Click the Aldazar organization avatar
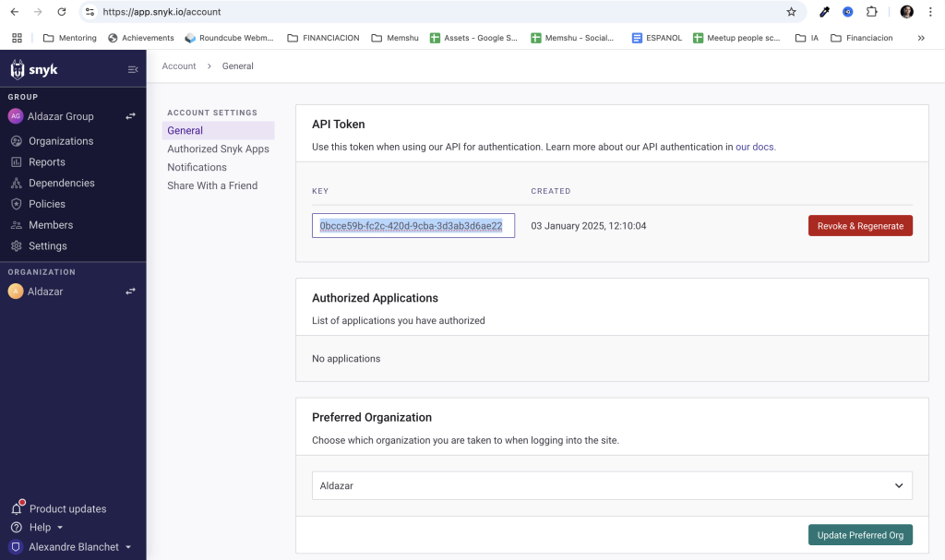Viewport: 945px width, 560px height. (x=16, y=292)
